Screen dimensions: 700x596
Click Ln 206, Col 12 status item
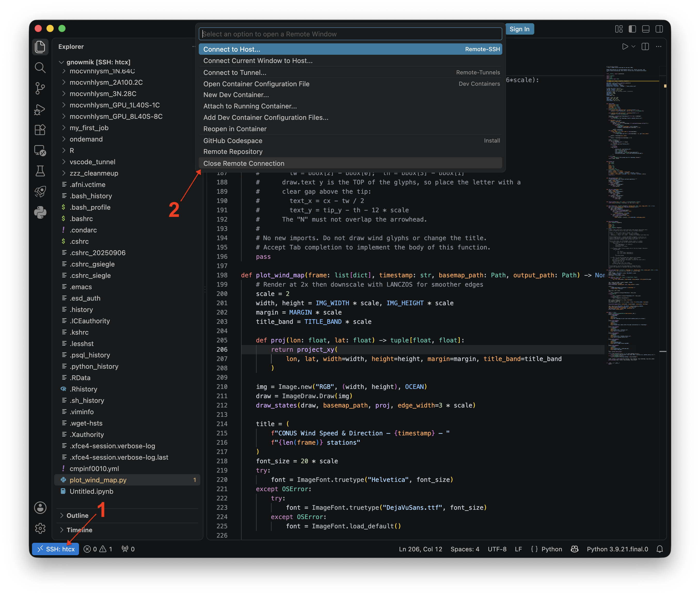(420, 549)
